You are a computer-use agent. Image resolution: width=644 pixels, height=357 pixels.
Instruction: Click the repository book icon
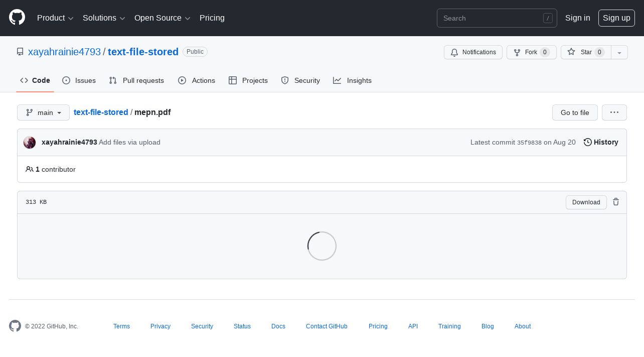point(20,52)
